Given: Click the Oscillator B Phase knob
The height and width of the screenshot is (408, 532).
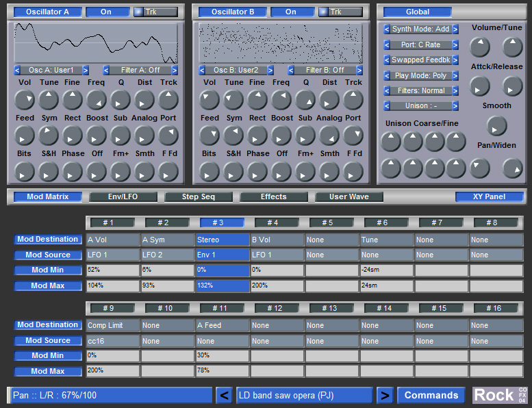Looking at the screenshot, I should tap(257, 171).
